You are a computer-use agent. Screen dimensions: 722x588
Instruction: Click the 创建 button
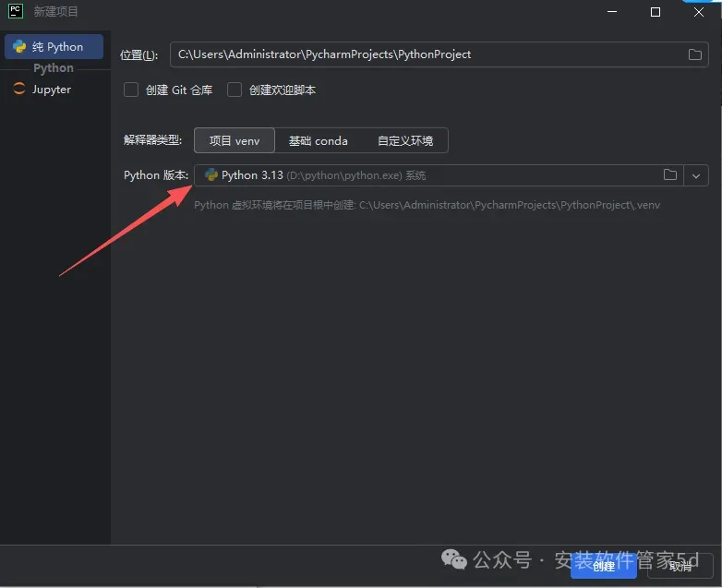(604, 567)
